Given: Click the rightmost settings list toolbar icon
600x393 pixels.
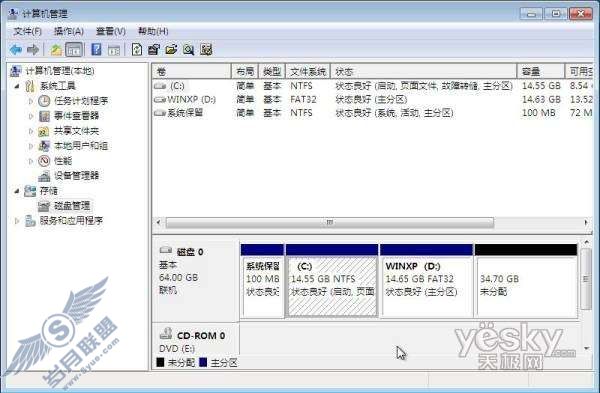Looking at the screenshot, I should [x=206, y=49].
